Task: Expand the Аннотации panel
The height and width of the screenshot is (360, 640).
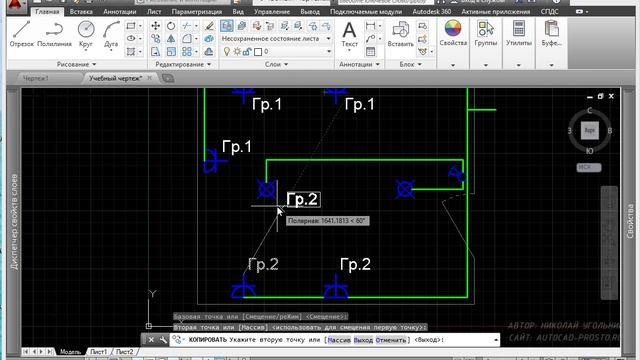Action: (359, 64)
